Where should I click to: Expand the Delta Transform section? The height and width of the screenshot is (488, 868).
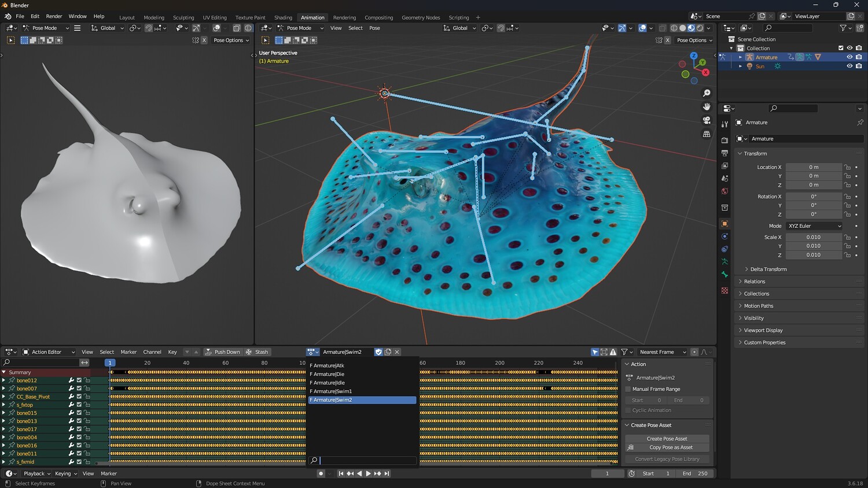(768, 269)
